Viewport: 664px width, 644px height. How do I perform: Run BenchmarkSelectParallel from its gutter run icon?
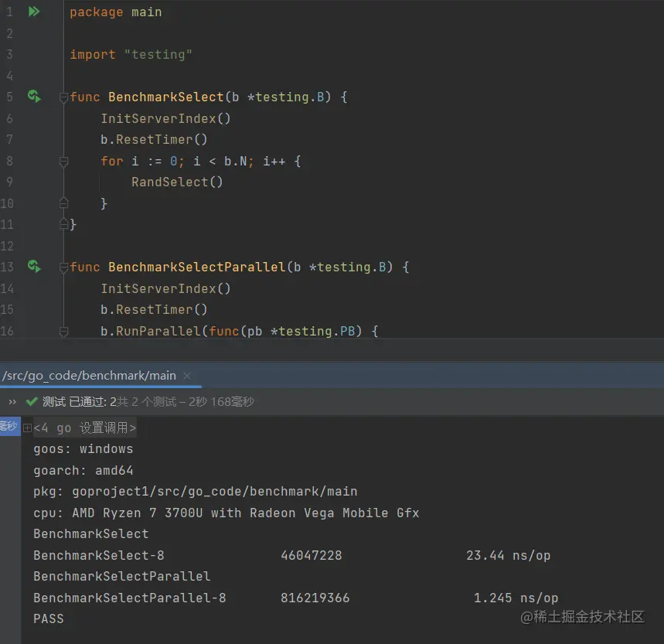pyautogui.click(x=34, y=266)
